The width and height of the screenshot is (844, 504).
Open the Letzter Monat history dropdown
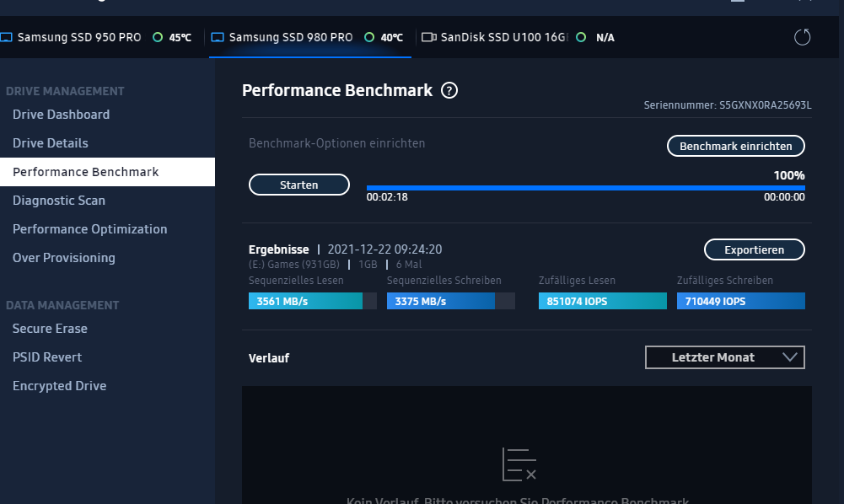click(x=724, y=357)
